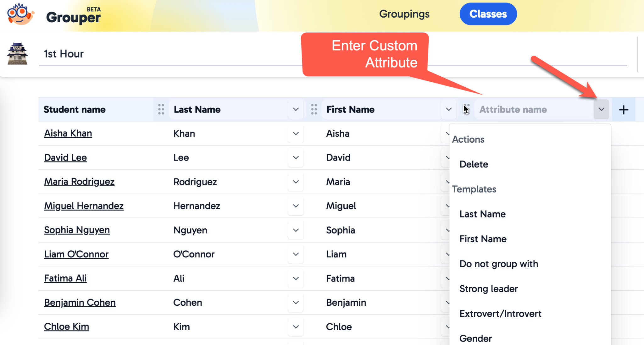Click the 'Rodriguez' last name cell
Image resolution: width=644 pixels, height=345 pixels.
point(195,182)
